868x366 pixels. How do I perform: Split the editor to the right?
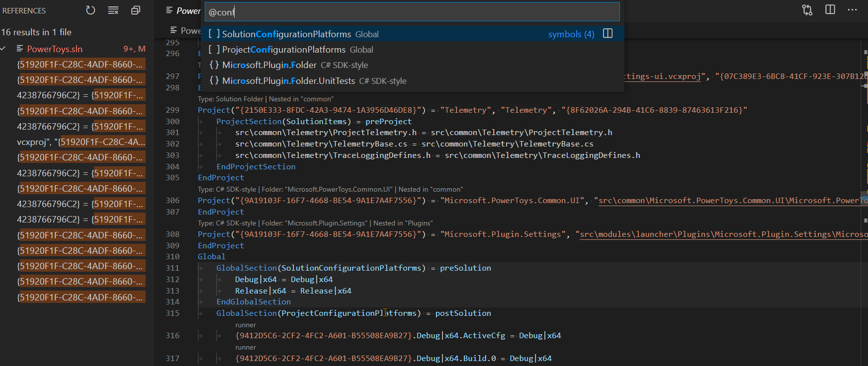click(x=830, y=10)
